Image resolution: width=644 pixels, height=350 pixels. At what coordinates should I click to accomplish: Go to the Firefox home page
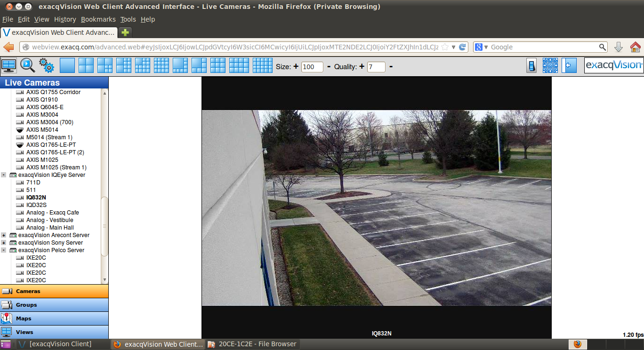click(x=636, y=47)
